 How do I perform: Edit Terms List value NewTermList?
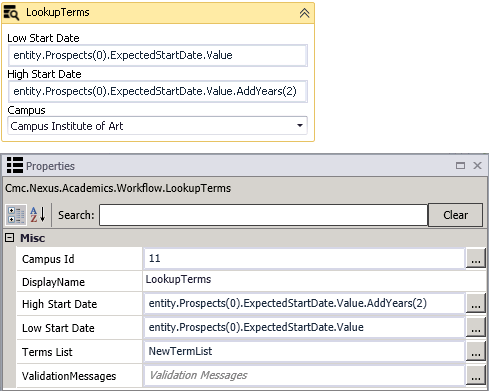tap(304, 351)
